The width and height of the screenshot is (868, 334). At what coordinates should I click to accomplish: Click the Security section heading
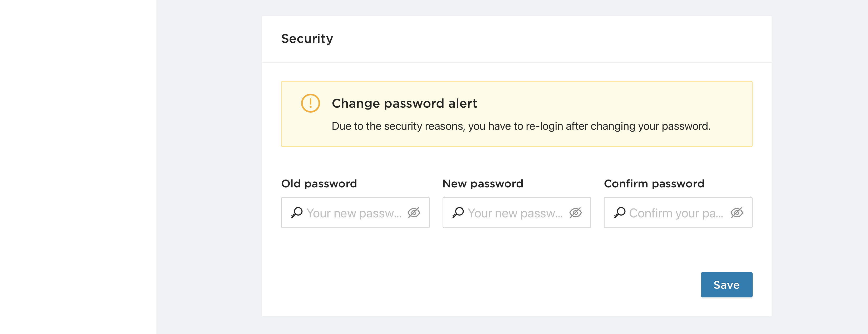coord(307,39)
